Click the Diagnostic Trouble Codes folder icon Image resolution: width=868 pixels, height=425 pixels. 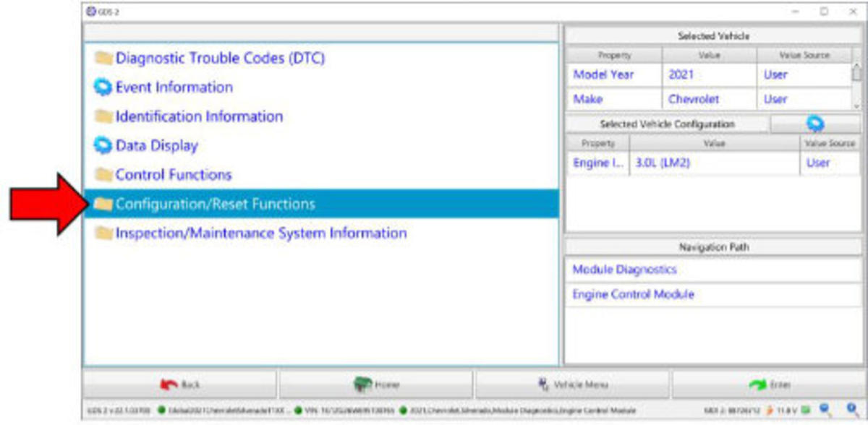click(x=104, y=58)
